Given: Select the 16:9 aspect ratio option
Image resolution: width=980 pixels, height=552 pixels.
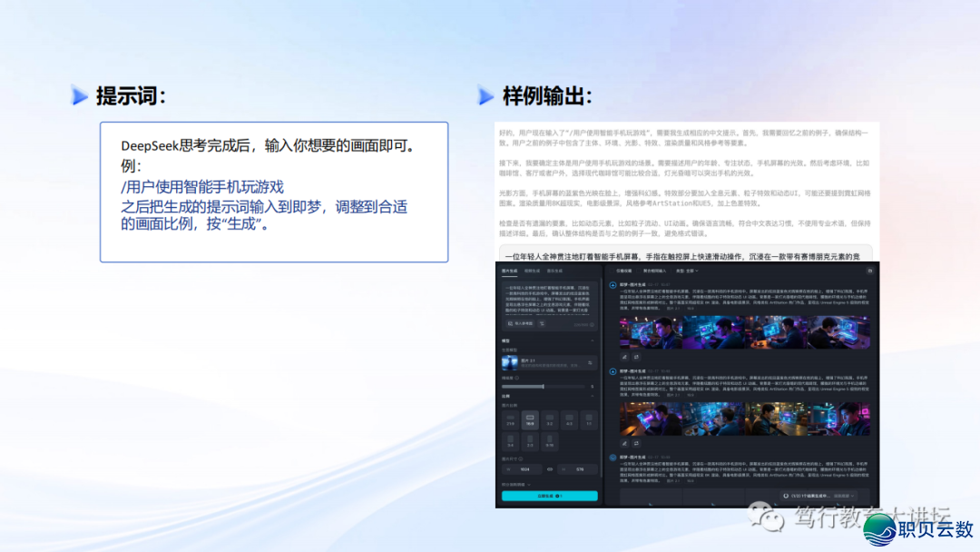Looking at the screenshot, I should [530, 420].
